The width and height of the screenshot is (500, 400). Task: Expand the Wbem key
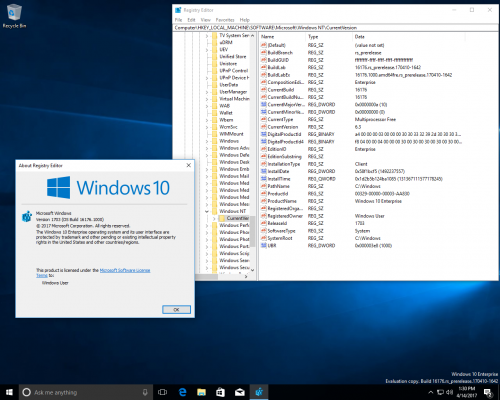pyautogui.click(x=207, y=120)
